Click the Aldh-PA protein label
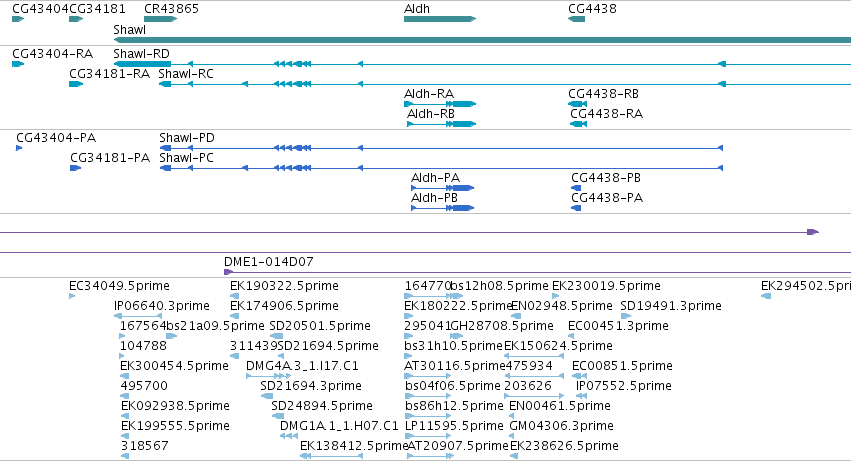Screen dimensions: 851x461 click(435, 178)
